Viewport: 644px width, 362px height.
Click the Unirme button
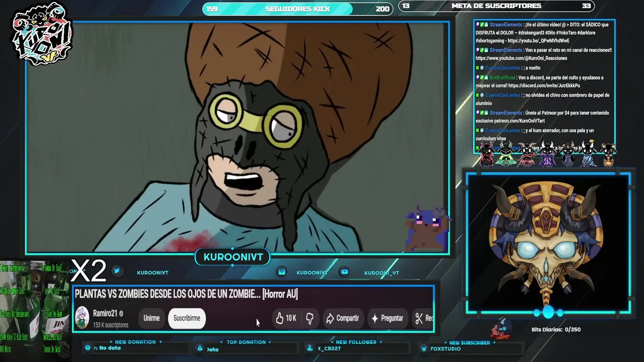[x=151, y=318]
